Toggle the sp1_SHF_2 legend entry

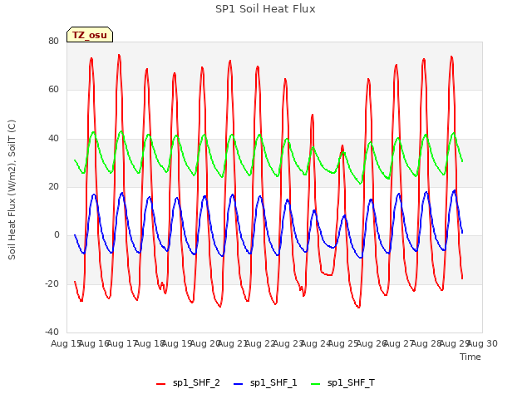188,383
